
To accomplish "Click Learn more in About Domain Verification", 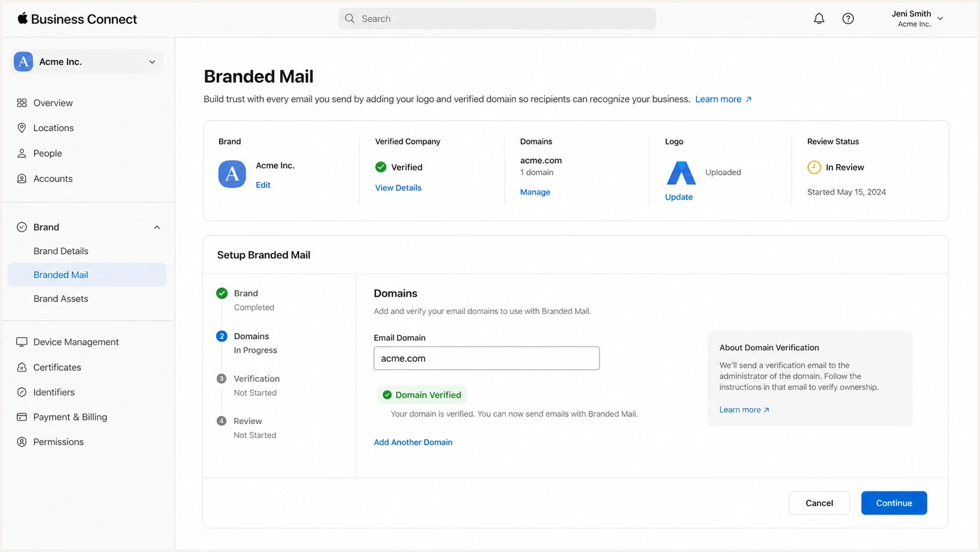I will [x=744, y=409].
